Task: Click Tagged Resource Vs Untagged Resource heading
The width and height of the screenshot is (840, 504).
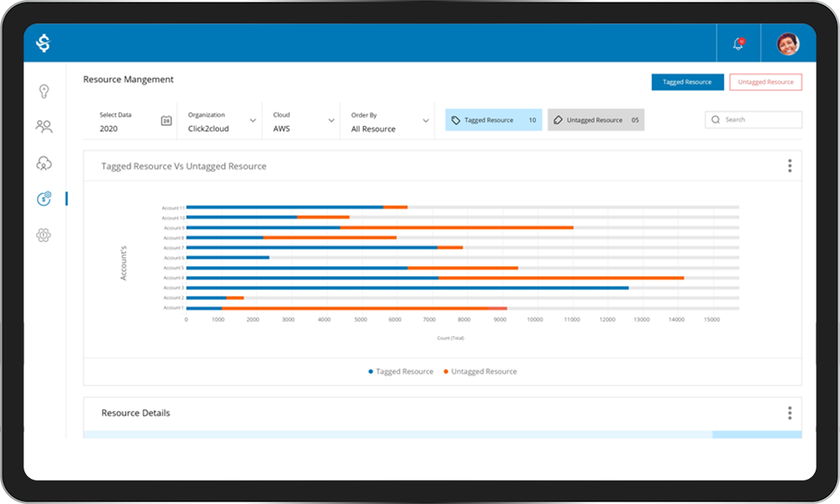Action: (184, 166)
